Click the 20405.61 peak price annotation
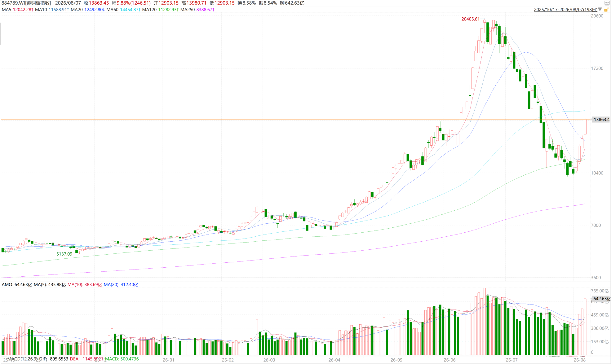Image resolution: width=611 pixels, height=364 pixels. 470,19
